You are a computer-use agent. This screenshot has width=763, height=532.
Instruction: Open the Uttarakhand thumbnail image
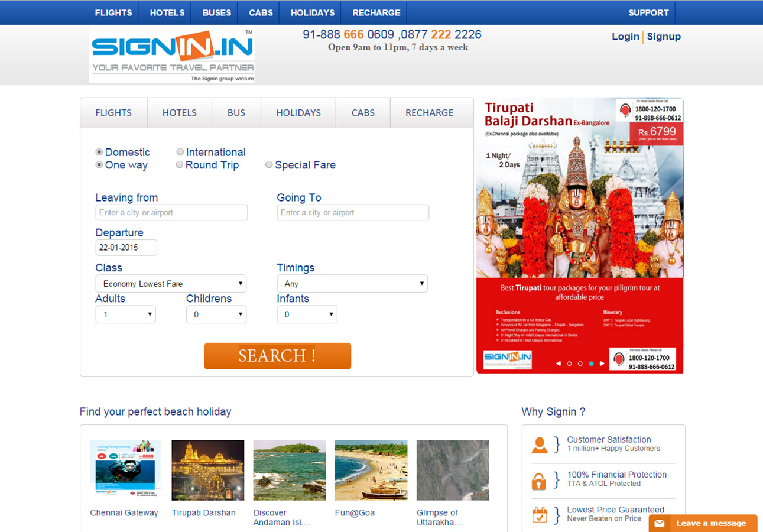pos(453,470)
